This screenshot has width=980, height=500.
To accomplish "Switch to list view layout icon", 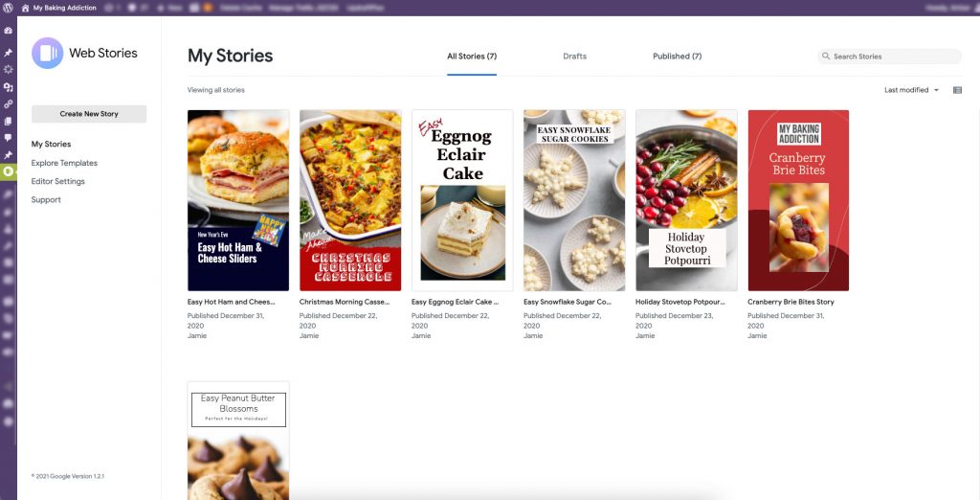I will click(x=957, y=90).
